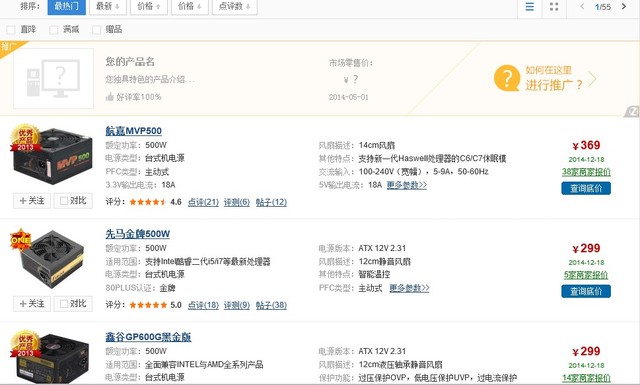Click 如何在这里进行推广 promotion link
The width and height of the screenshot is (640, 385).
pos(554,78)
